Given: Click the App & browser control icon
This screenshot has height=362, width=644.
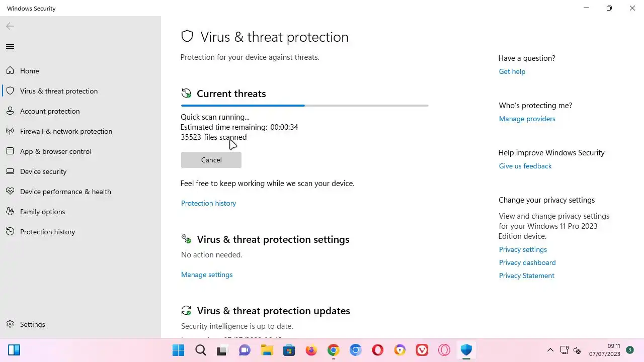Looking at the screenshot, I should 10,151.
